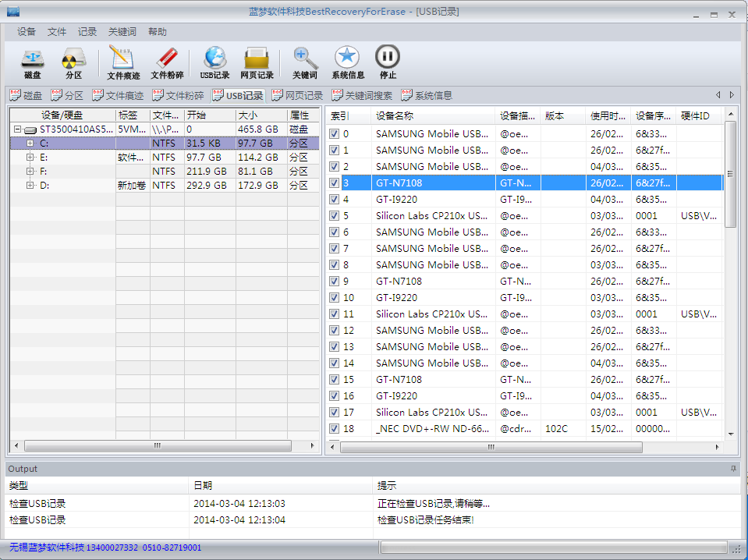Select the 分区 partition toolbar icon

73,63
